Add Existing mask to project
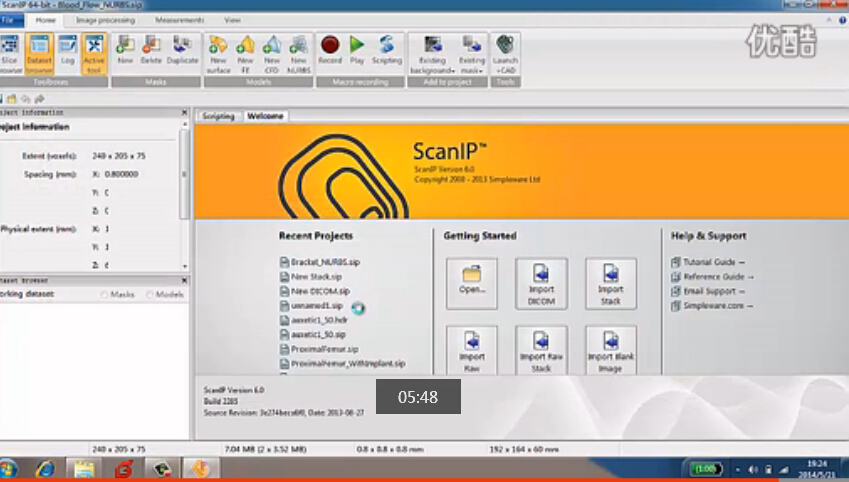 (472, 54)
